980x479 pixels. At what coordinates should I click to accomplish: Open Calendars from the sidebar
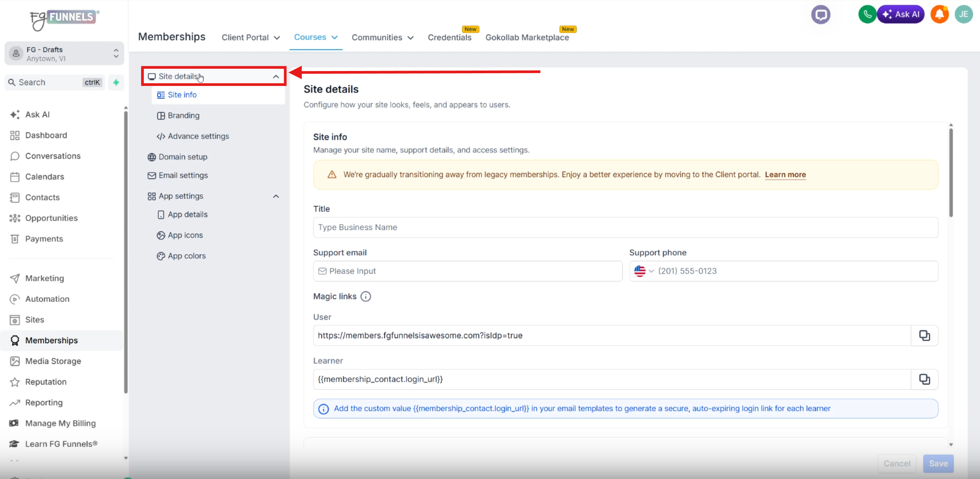point(44,177)
